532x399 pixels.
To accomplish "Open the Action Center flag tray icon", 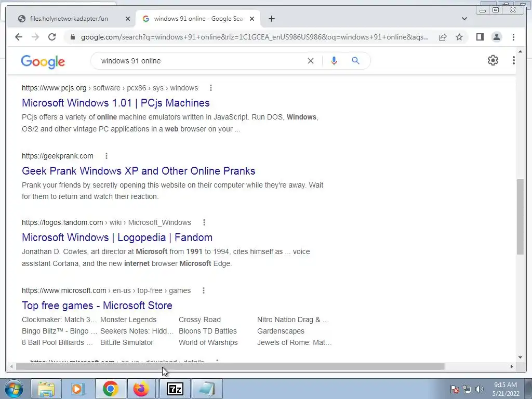I will point(455,389).
